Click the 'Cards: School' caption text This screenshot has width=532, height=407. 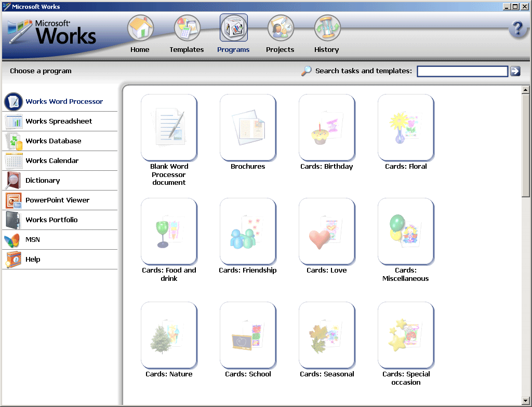click(248, 374)
